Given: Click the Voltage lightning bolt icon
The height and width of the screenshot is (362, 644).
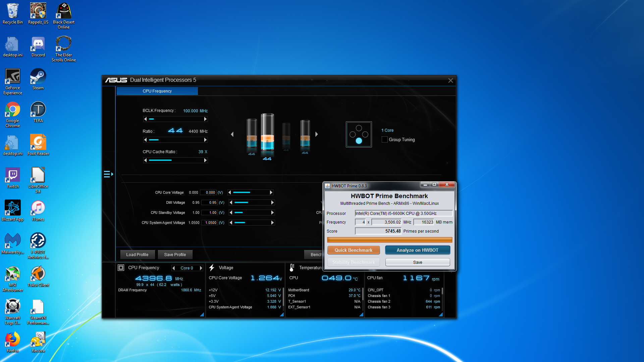Looking at the screenshot, I should coord(212,268).
